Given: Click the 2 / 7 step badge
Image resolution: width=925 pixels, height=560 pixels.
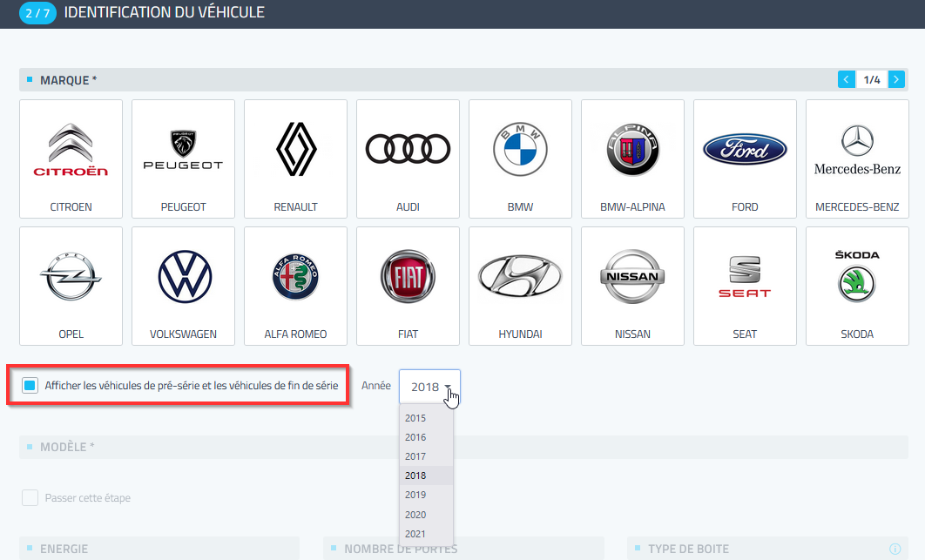Looking at the screenshot, I should [37, 12].
